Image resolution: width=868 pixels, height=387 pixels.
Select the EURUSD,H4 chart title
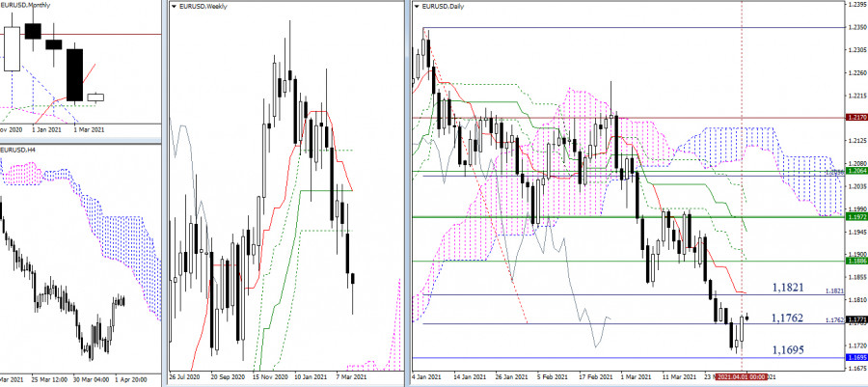(14, 150)
